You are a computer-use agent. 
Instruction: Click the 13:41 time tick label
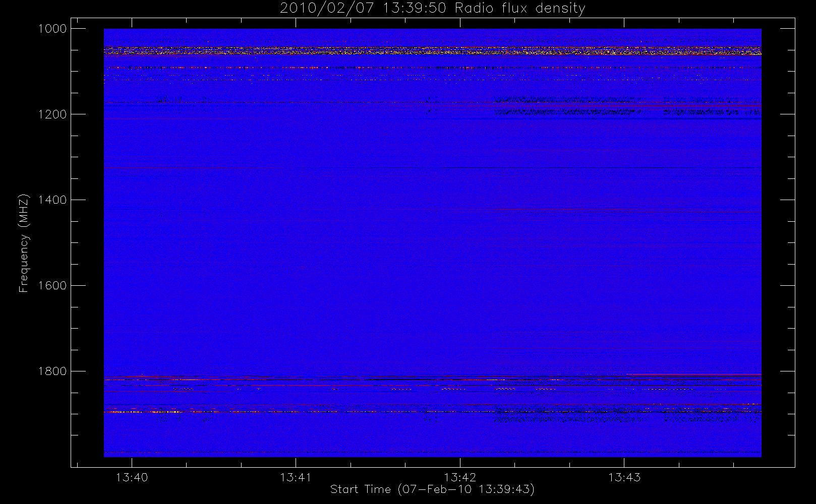pyautogui.click(x=296, y=477)
